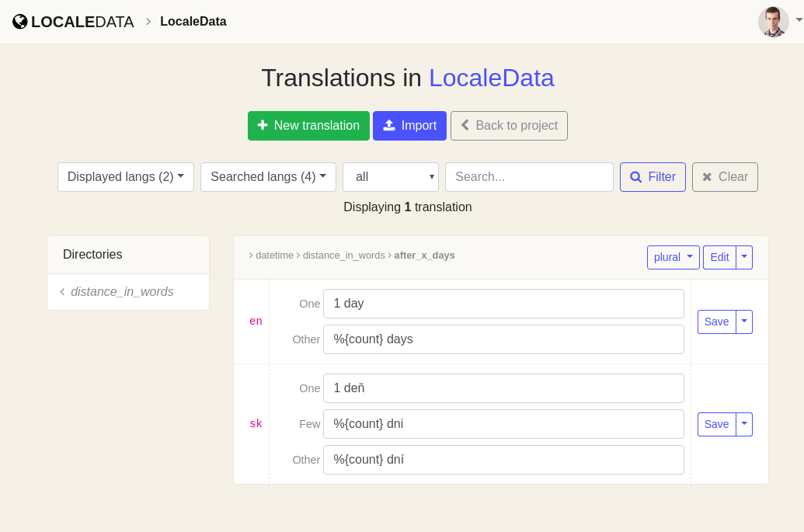The height and width of the screenshot is (532, 804).
Task: Save the en translation
Action: [717, 322]
